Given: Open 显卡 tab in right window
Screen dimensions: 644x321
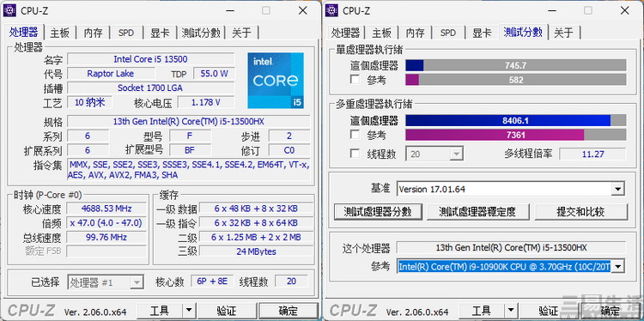Looking at the screenshot, I should pyautogui.click(x=482, y=33).
